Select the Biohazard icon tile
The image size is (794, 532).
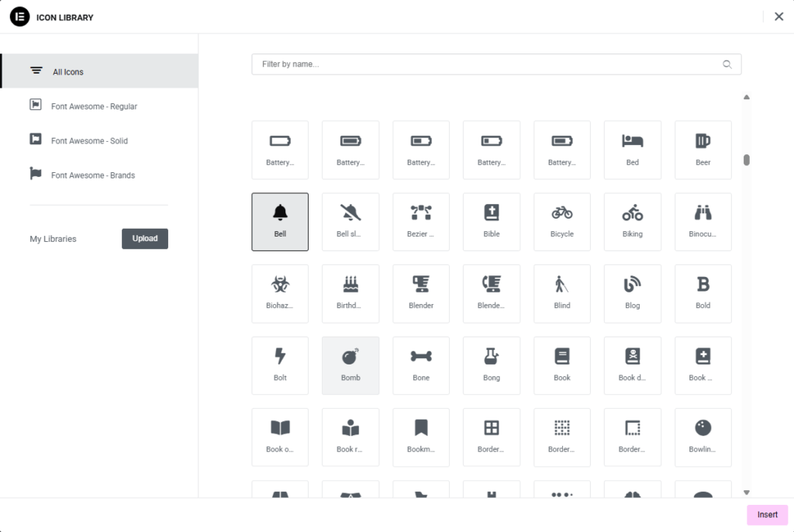click(280, 293)
